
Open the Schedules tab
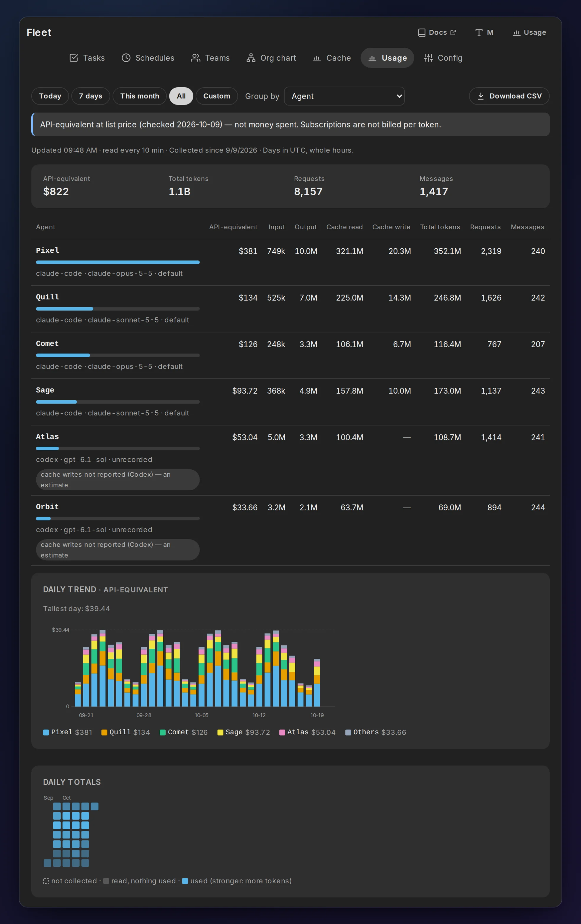[x=148, y=58]
